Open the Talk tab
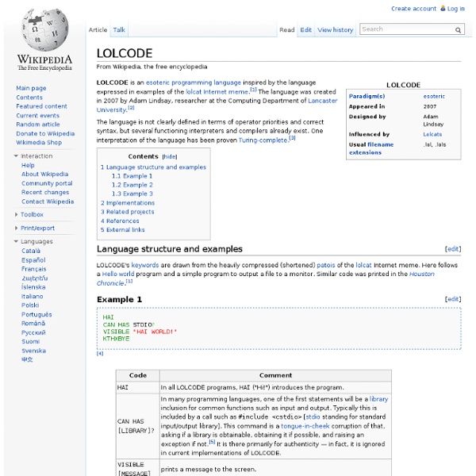 [119, 30]
